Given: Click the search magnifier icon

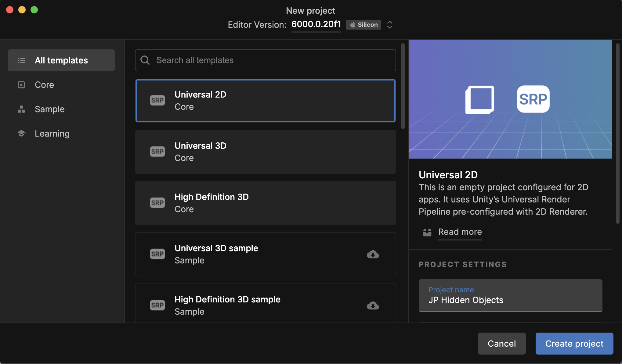Looking at the screenshot, I should 145,60.
